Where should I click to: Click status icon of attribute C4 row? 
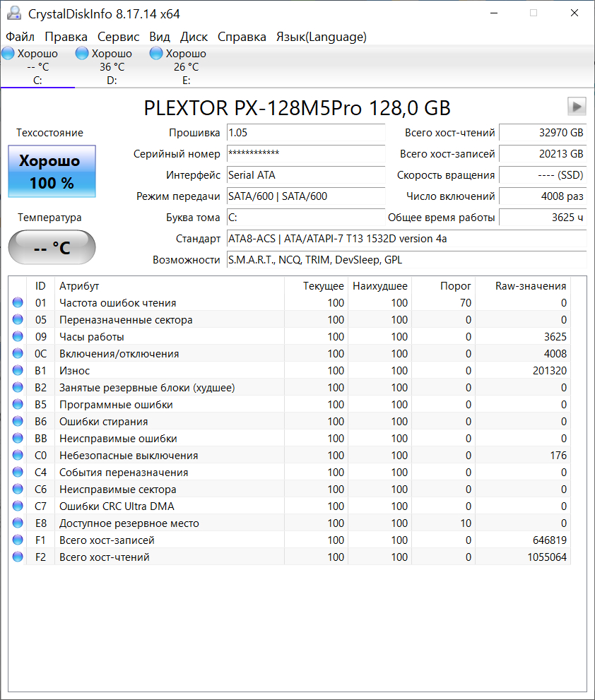pyautogui.click(x=18, y=472)
